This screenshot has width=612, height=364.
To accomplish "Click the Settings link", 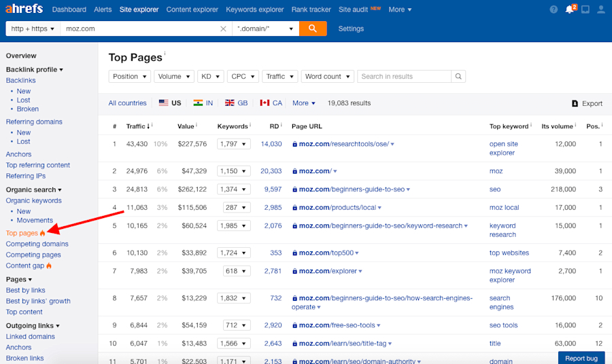I will (x=351, y=29).
